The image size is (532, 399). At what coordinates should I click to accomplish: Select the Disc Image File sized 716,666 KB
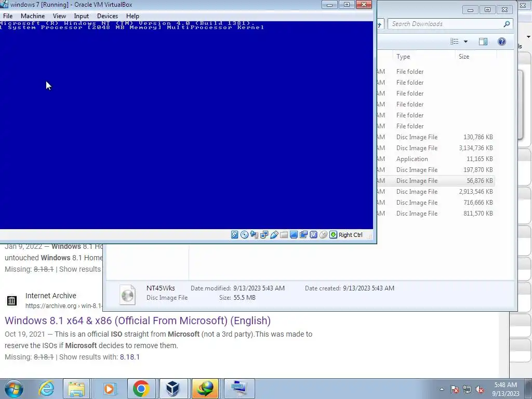436,202
